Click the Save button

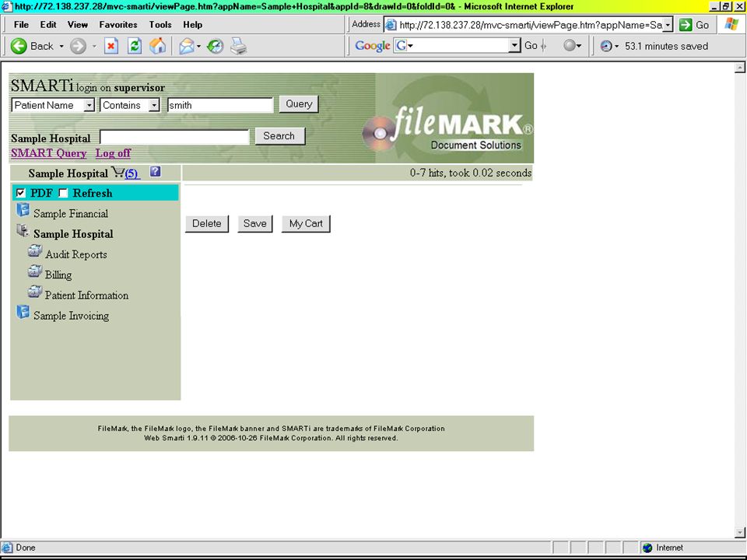[x=255, y=224]
